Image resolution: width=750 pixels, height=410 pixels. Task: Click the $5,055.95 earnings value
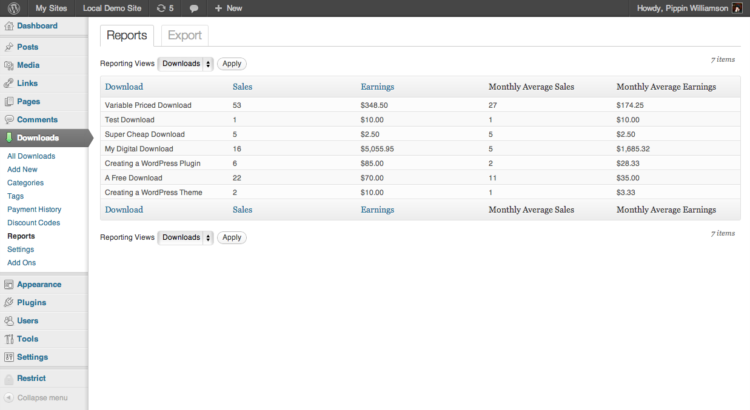point(377,149)
